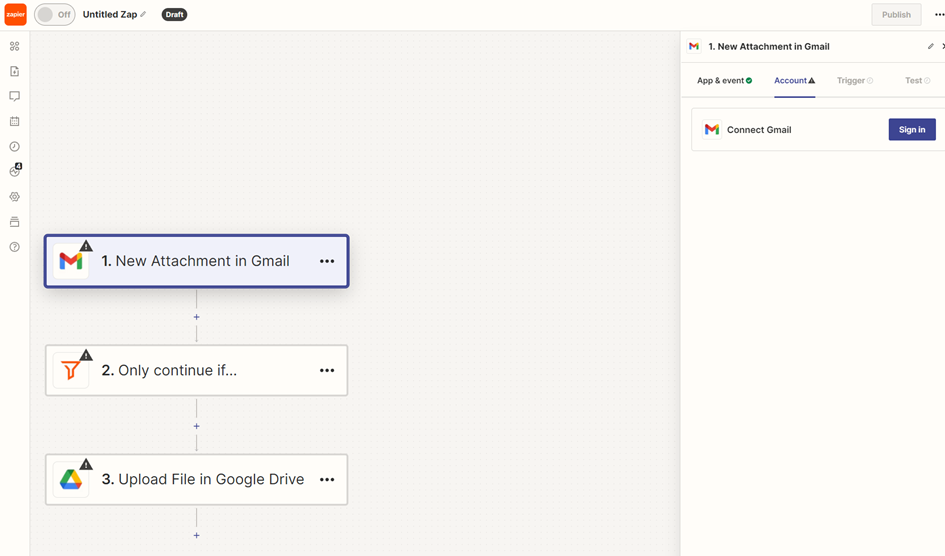Open the three-dot menu on step 3
The height and width of the screenshot is (556, 945).
point(327,479)
